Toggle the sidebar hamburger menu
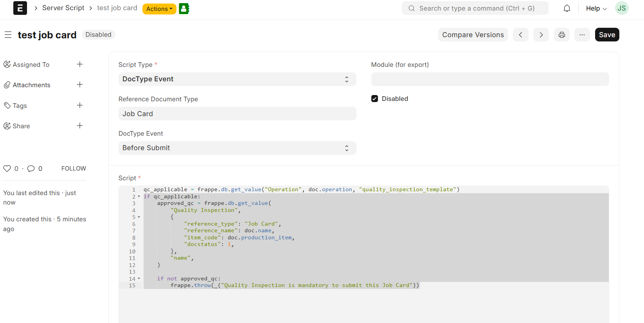 click(8, 35)
